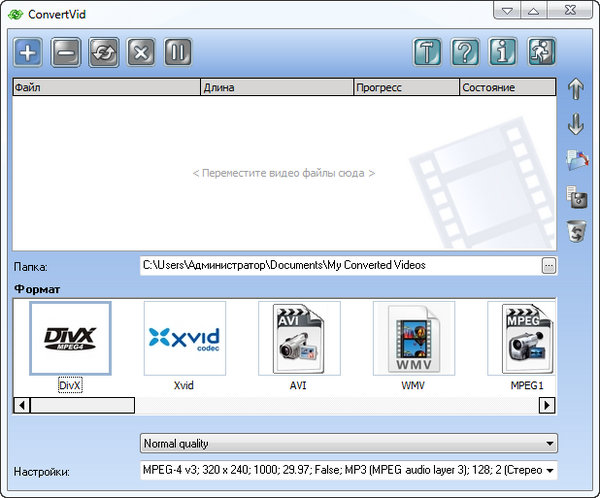Open settings with the hammer icon
This screenshot has width=600, height=498.
pyautogui.click(x=427, y=54)
